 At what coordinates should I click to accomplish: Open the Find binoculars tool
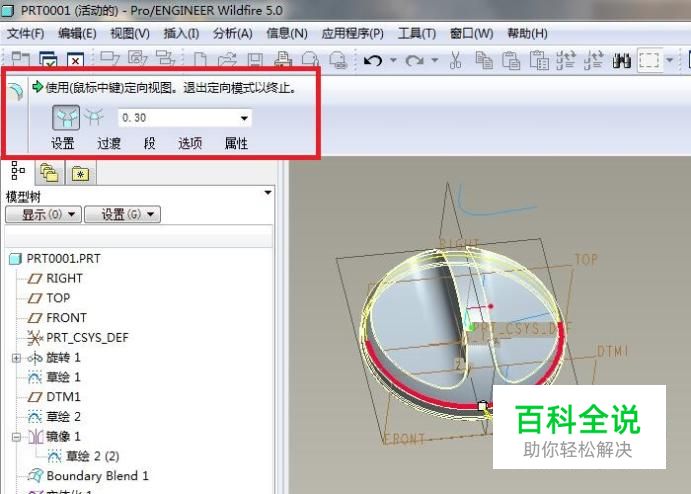click(x=621, y=60)
